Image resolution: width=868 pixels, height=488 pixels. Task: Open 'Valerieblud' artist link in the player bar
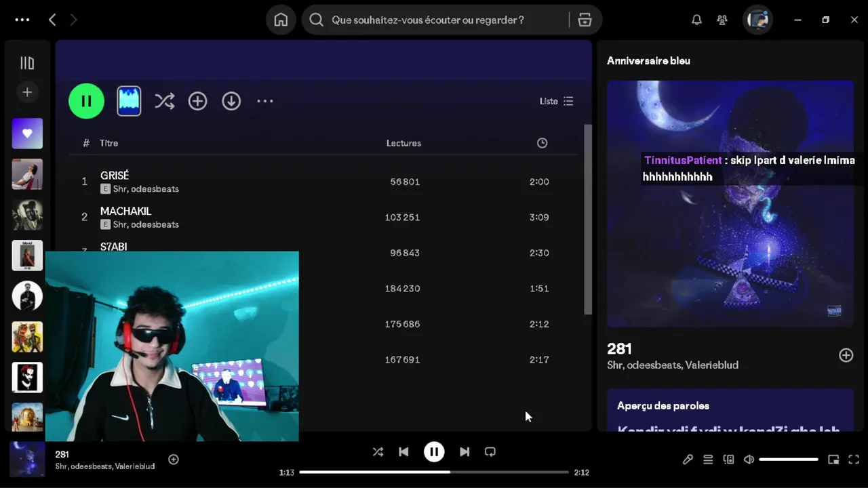(x=134, y=466)
